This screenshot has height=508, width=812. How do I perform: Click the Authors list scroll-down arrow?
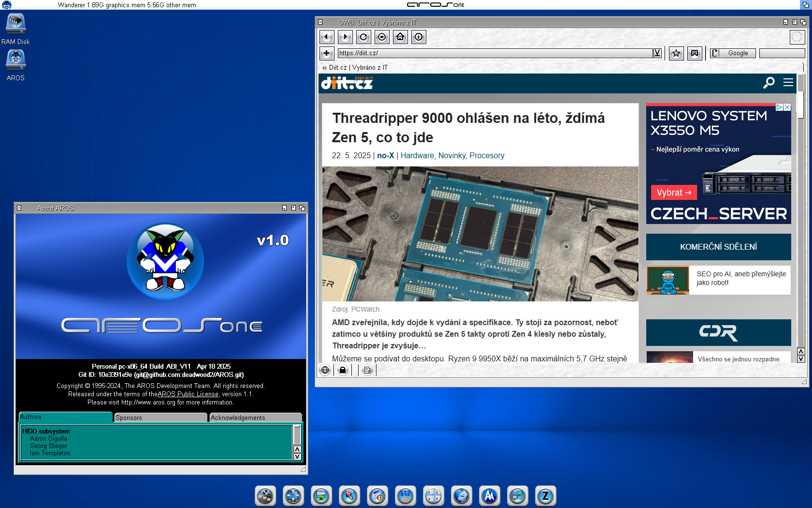pyautogui.click(x=297, y=457)
